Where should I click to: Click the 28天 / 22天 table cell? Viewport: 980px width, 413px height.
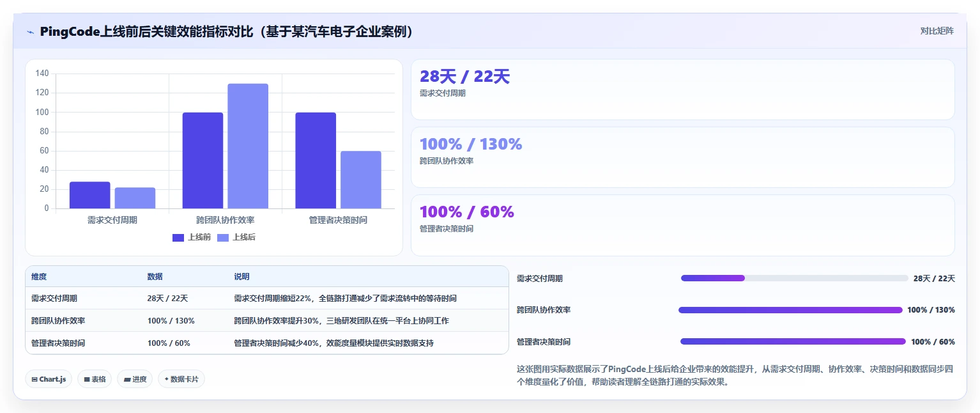[167, 299]
